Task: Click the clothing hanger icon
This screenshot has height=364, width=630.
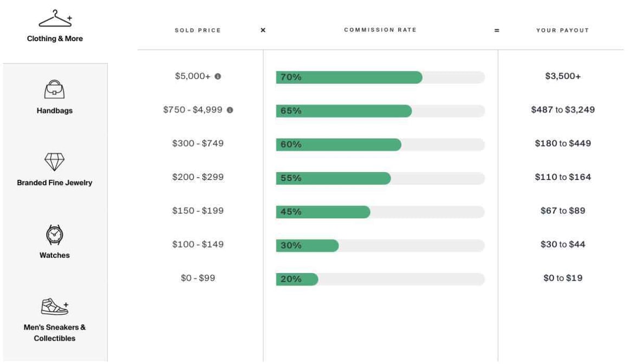Action: 55,19
